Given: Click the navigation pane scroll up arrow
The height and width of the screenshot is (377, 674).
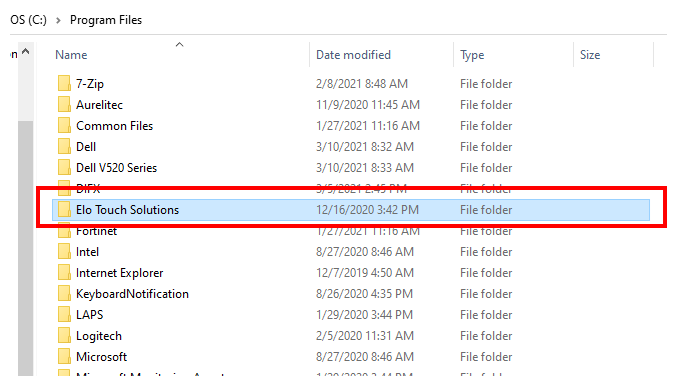Looking at the screenshot, I should 26,52.
